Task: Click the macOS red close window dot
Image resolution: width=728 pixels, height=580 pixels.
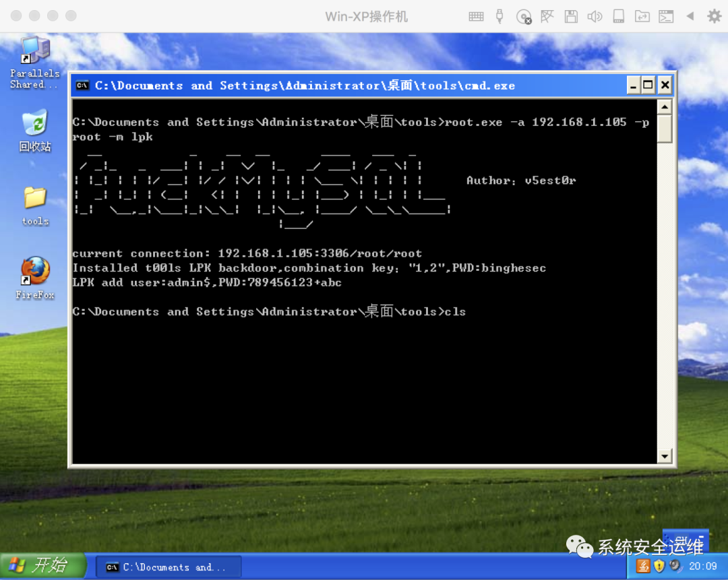Action: 16,15
